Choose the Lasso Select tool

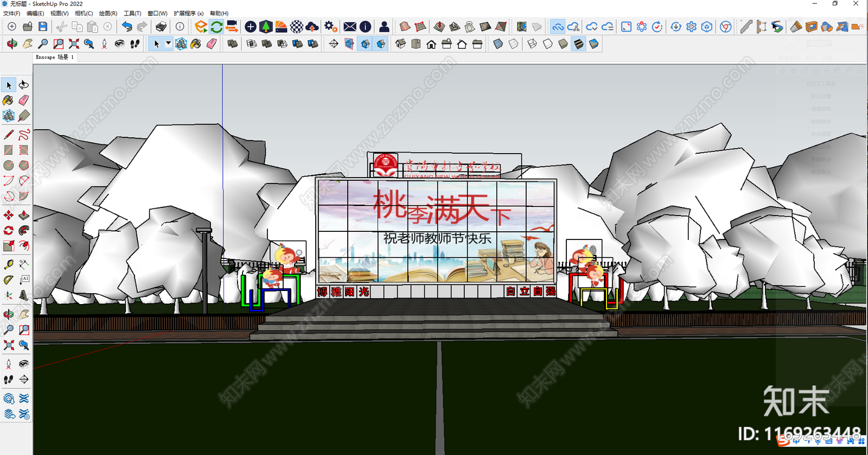pyautogui.click(x=24, y=85)
